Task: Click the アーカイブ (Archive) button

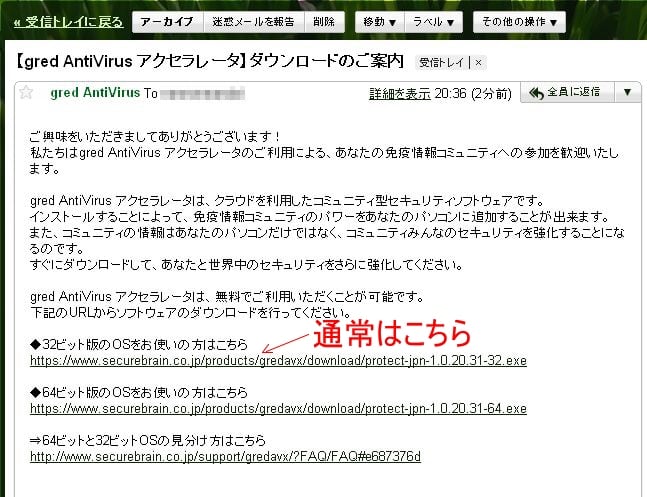Action: (166, 21)
